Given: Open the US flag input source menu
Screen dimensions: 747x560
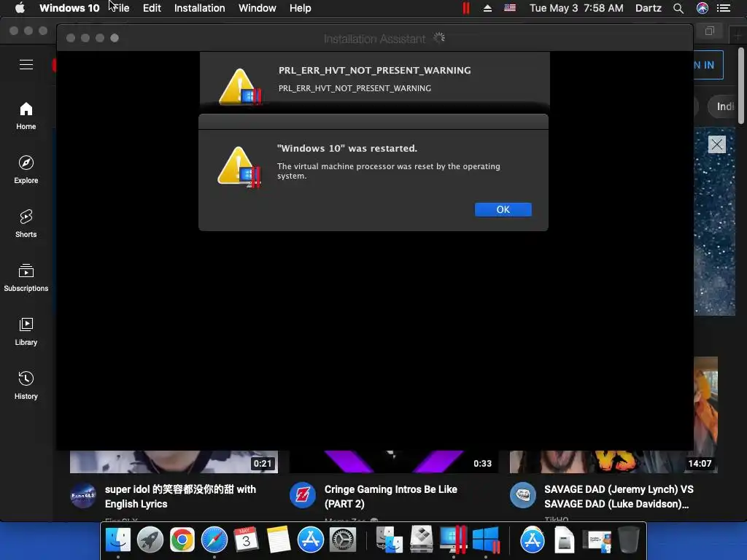Looking at the screenshot, I should point(510,8).
